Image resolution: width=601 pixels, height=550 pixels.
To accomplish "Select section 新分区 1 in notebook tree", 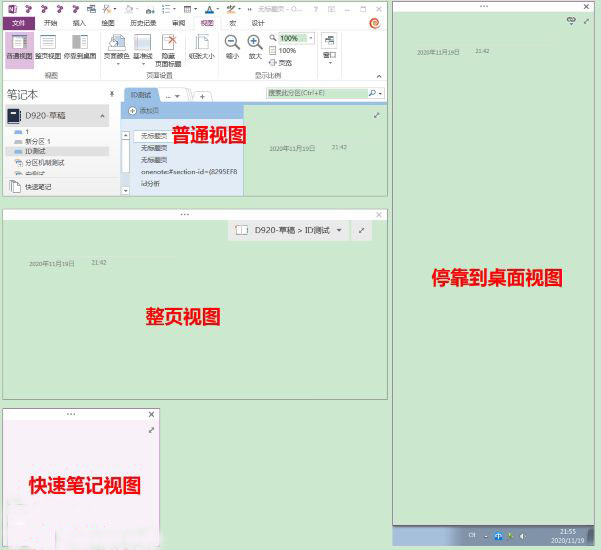I will pos(38,141).
